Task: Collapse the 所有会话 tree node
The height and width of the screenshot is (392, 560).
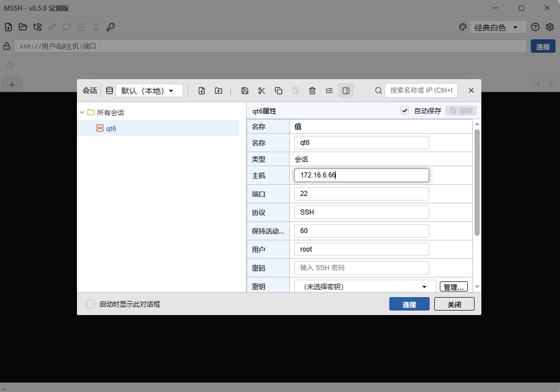Action: [x=82, y=112]
